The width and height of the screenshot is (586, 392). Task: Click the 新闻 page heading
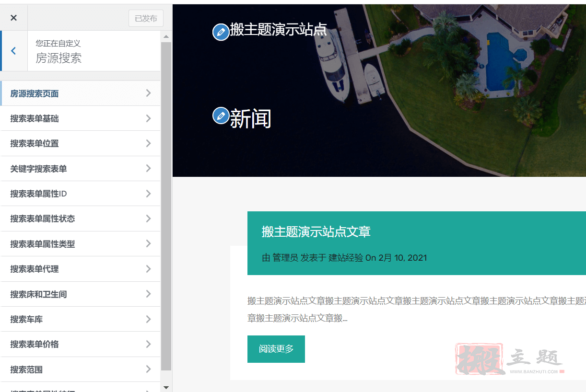click(x=251, y=118)
